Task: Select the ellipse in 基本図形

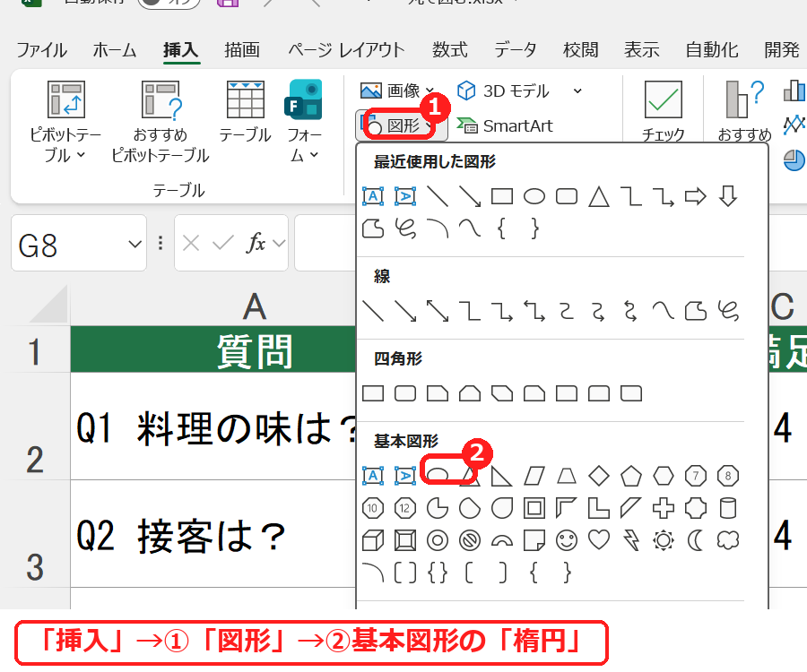Action: pyautogui.click(x=438, y=476)
